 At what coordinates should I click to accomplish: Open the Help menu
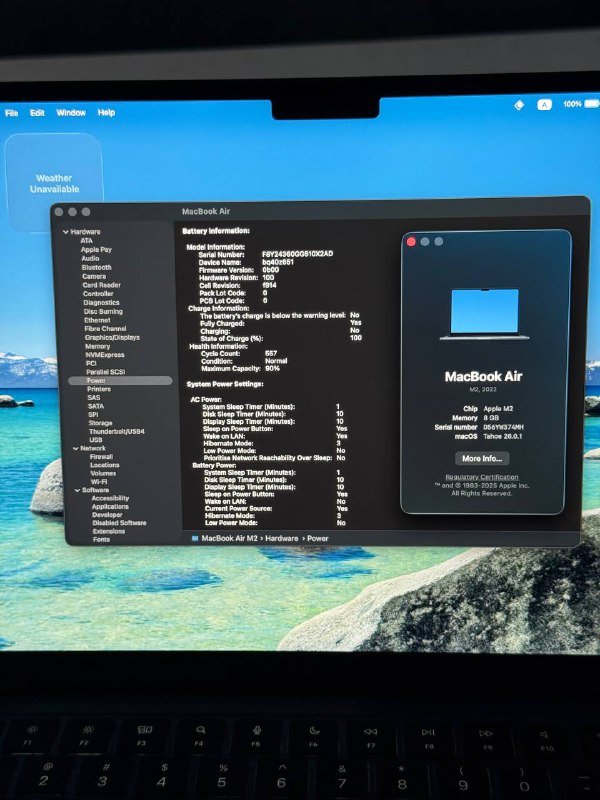coord(106,112)
